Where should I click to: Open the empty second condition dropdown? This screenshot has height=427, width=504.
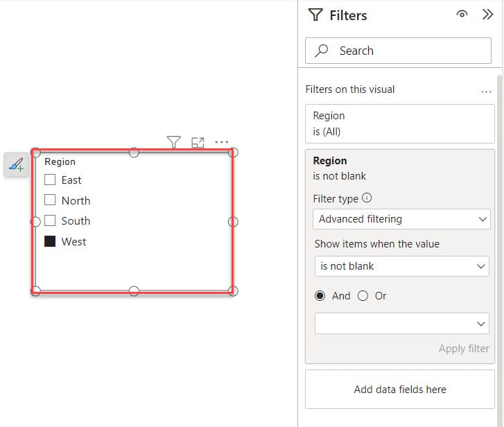(x=402, y=324)
